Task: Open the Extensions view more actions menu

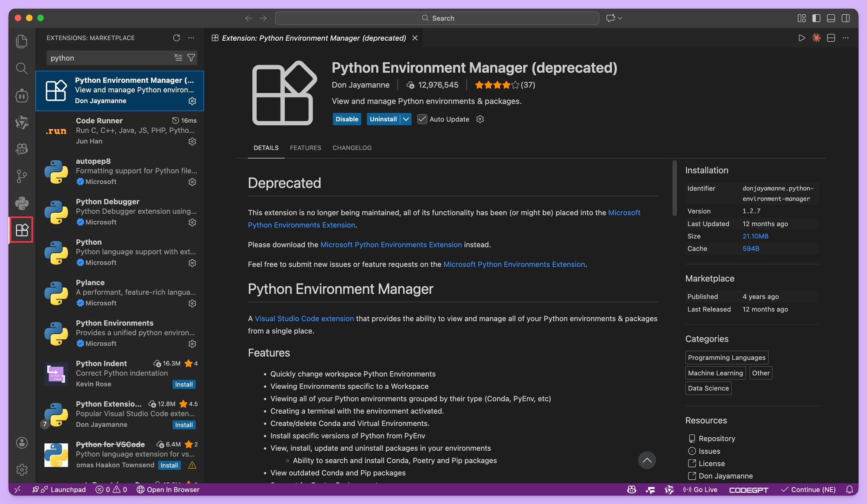Action: click(191, 38)
